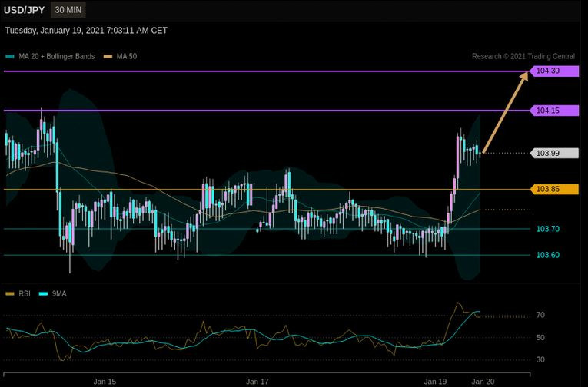This screenshot has width=588, height=387.
Task: Click the RSI 50 level label
Action: pyautogui.click(x=540, y=338)
